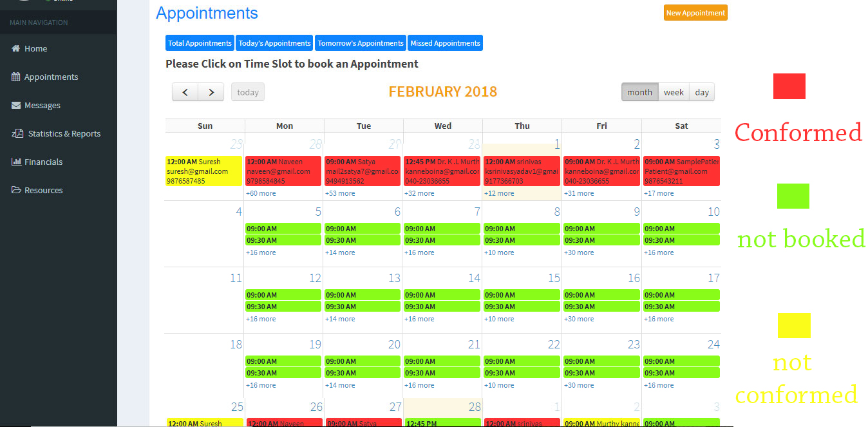Image resolution: width=868 pixels, height=427 pixels.
Task: Book the 09:30 AM slot on Saturday 24
Action: [681, 373]
